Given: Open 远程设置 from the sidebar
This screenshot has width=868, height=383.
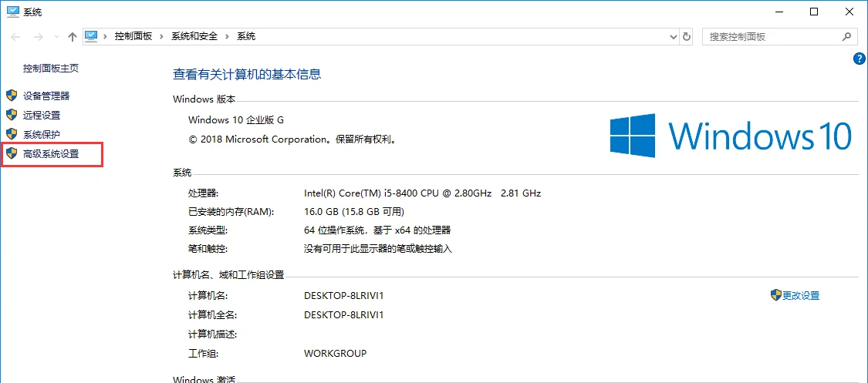Looking at the screenshot, I should point(42,116).
